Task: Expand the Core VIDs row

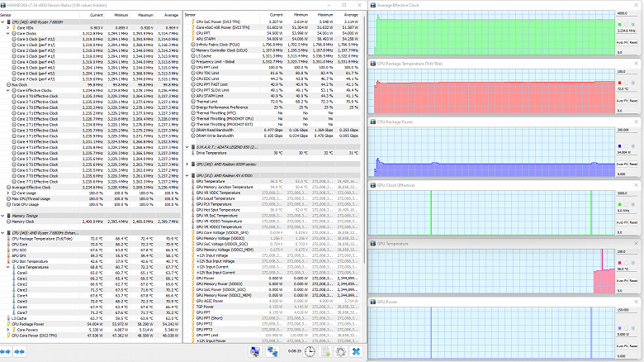Action: tap(9, 27)
